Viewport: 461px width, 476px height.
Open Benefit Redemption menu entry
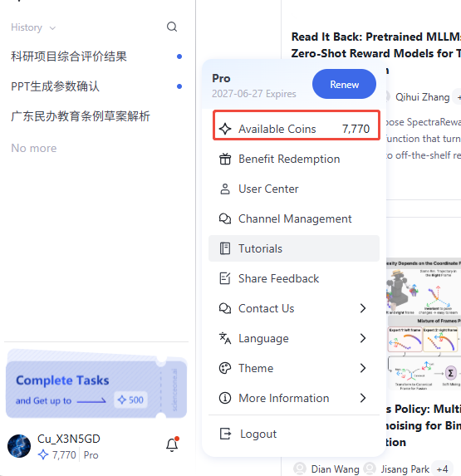point(294,159)
